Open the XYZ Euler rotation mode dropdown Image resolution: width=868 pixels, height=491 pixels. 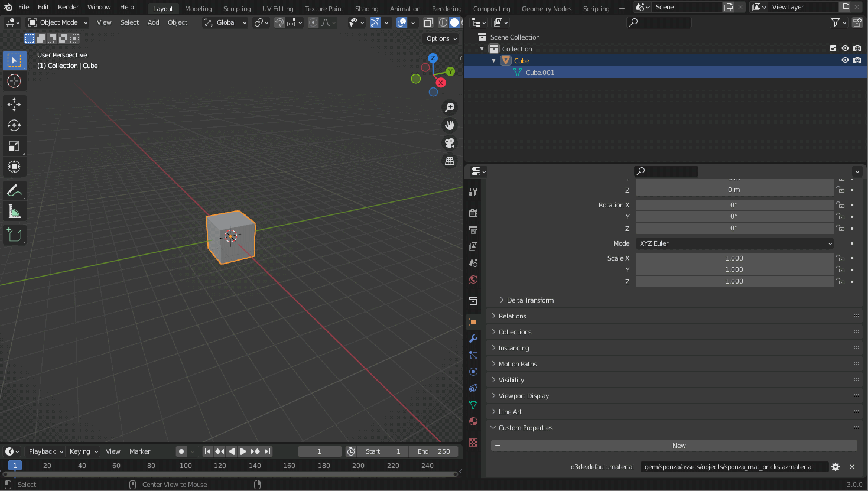coord(734,243)
